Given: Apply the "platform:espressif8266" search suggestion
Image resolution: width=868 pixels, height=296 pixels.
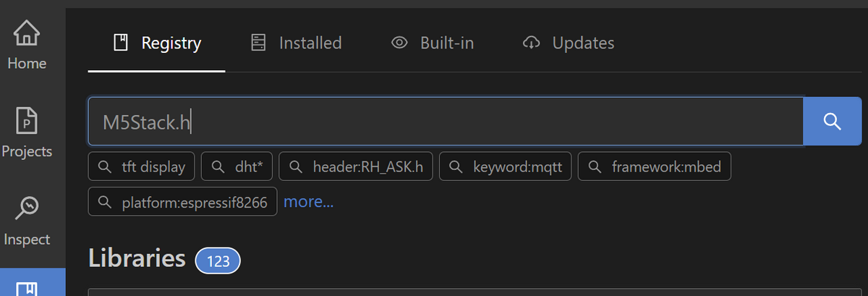Looking at the screenshot, I should (182, 201).
